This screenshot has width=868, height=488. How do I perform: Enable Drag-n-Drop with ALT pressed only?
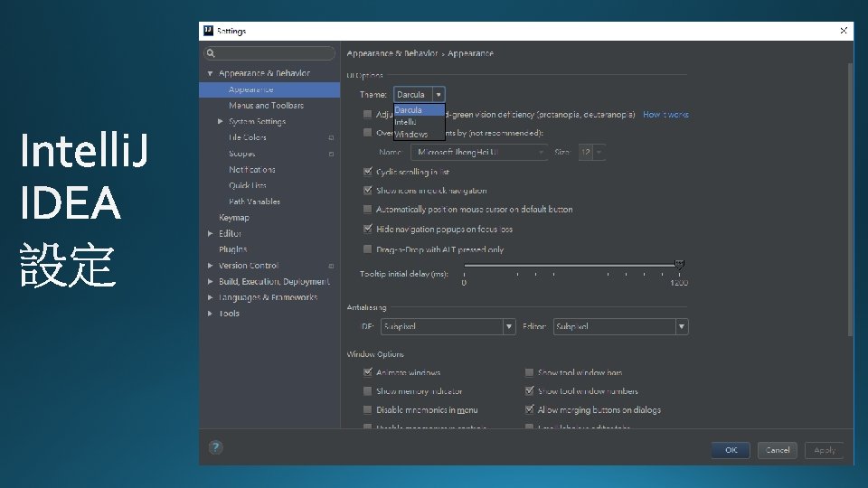tap(367, 249)
